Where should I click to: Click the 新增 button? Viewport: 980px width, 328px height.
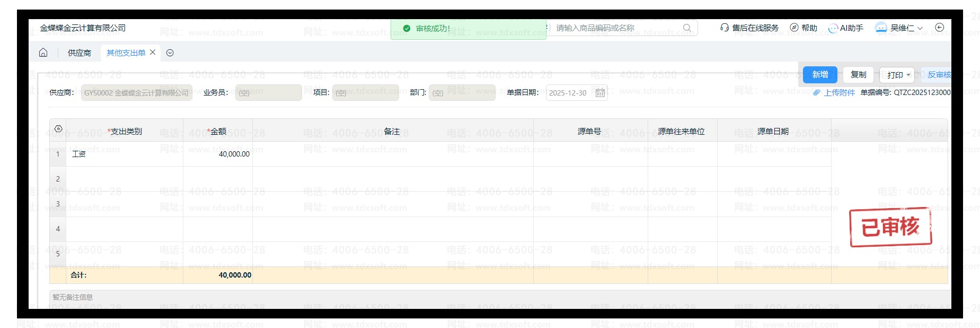pyautogui.click(x=820, y=75)
